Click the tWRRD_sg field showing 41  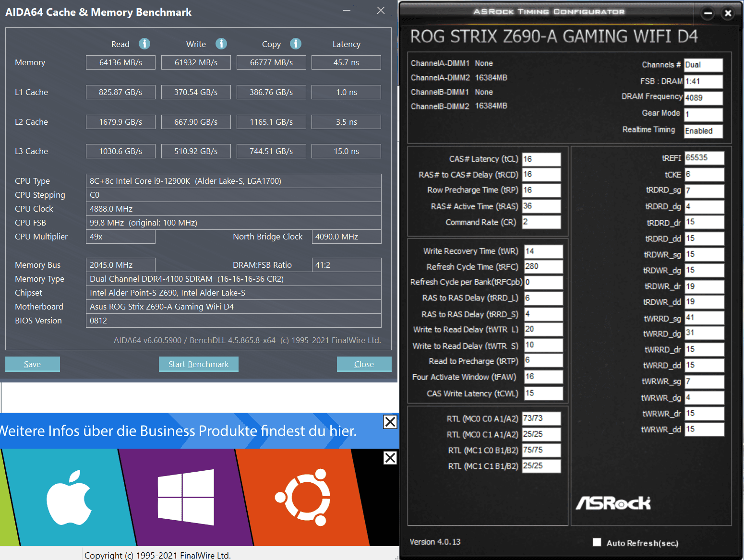[x=704, y=318]
